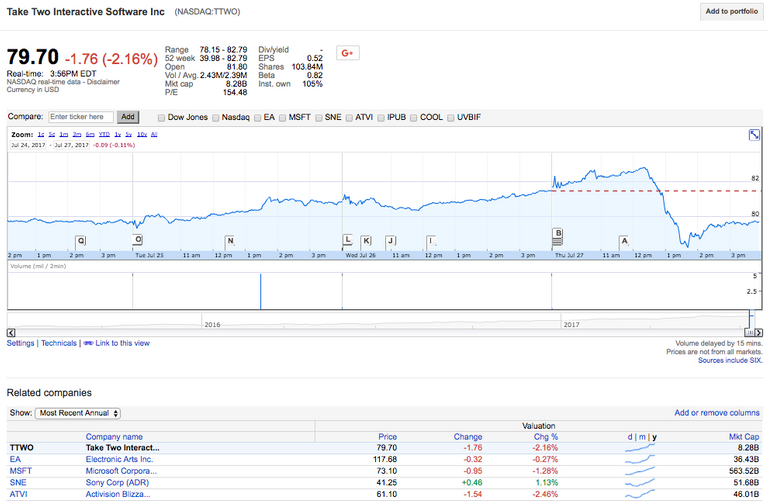Edit end date Jul 27, 2017 field
Viewport: 768px width, 501px height.
tap(72, 145)
